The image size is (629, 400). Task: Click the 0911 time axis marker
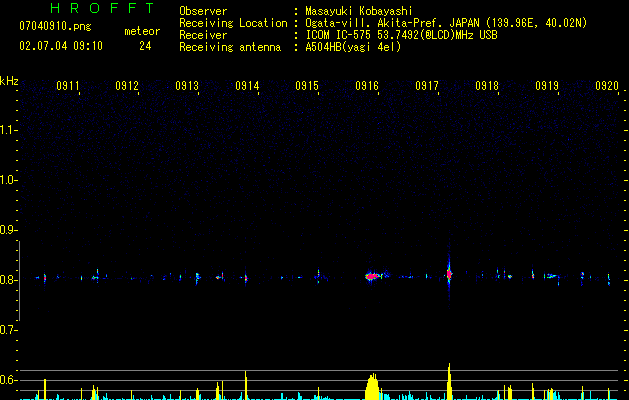[x=68, y=86]
